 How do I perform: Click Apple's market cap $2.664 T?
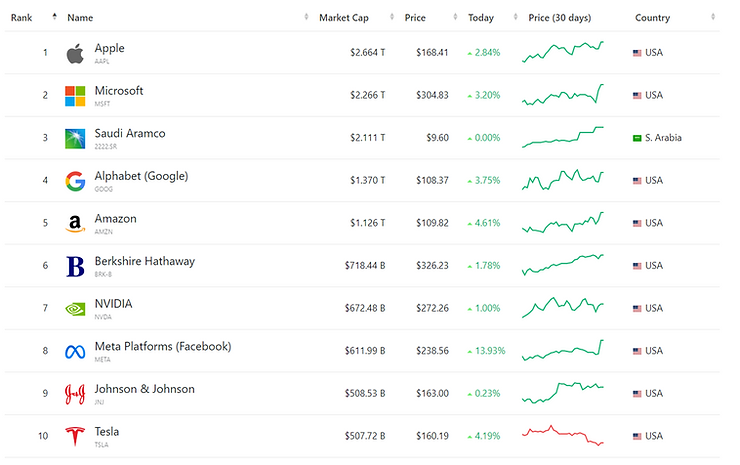pos(368,53)
